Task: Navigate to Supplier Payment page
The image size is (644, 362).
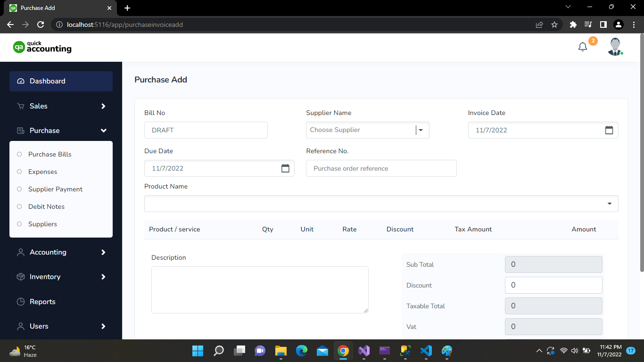Action: (55, 189)
